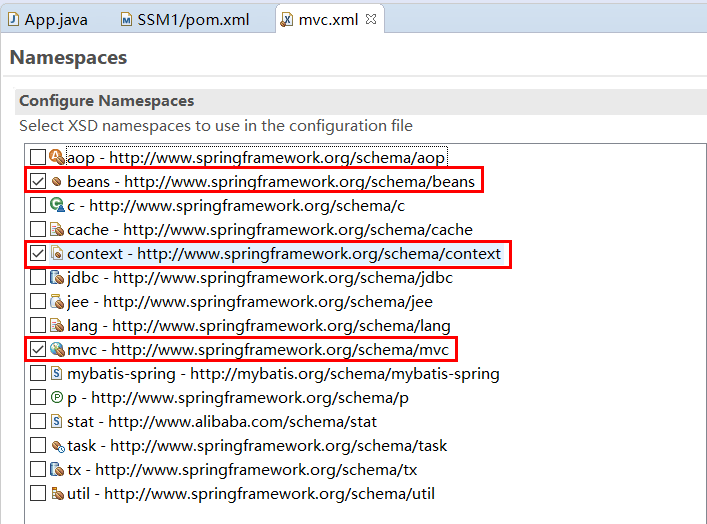
Task: Click the stat namespace icon
Action: [57, 421]
